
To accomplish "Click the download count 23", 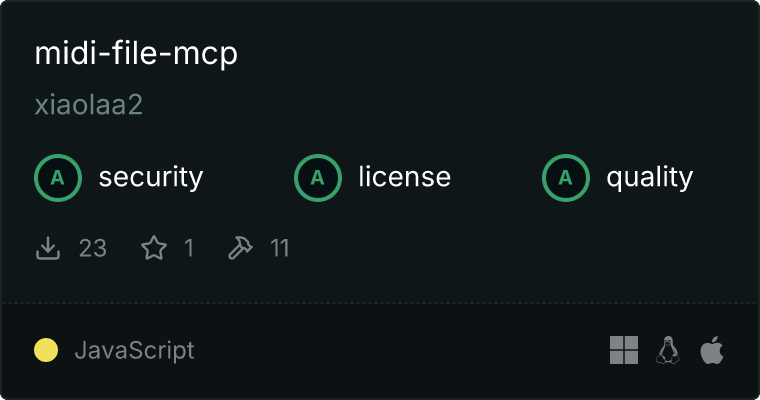I will [x=93, y=248].
